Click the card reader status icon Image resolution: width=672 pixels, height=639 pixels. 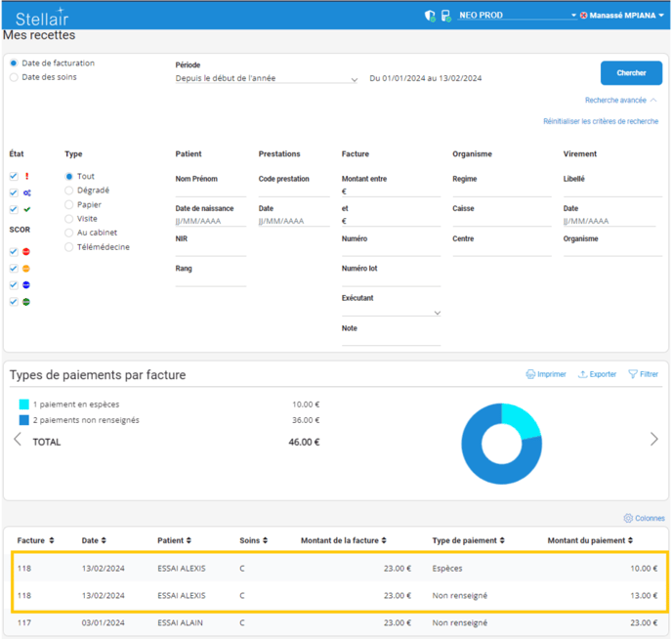(x=445, y=16)
